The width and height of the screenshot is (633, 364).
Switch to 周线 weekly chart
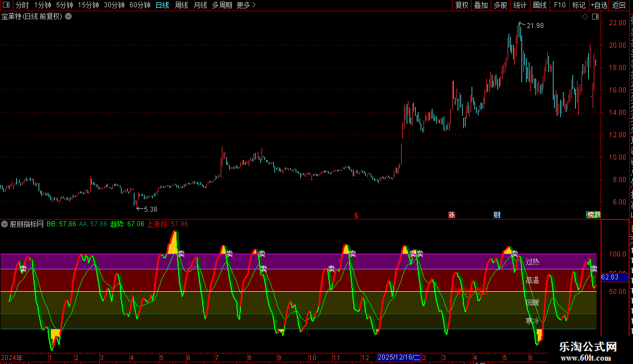tap(181, 5)
